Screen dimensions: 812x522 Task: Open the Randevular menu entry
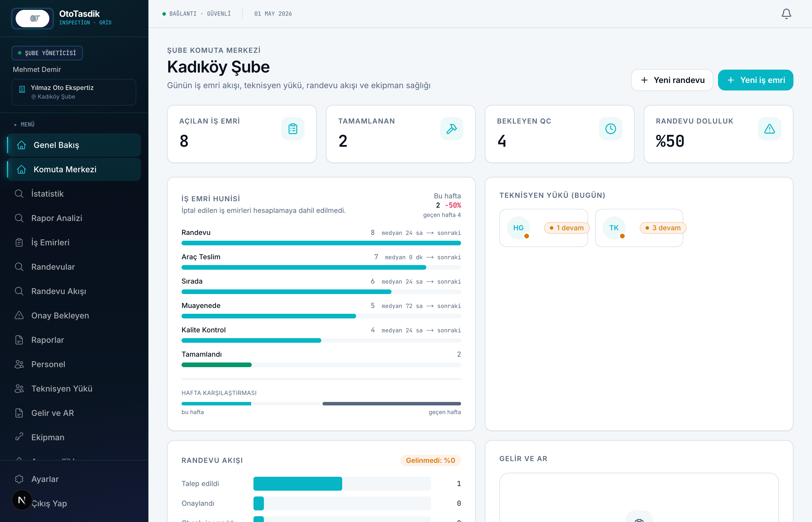coord(74,267)
